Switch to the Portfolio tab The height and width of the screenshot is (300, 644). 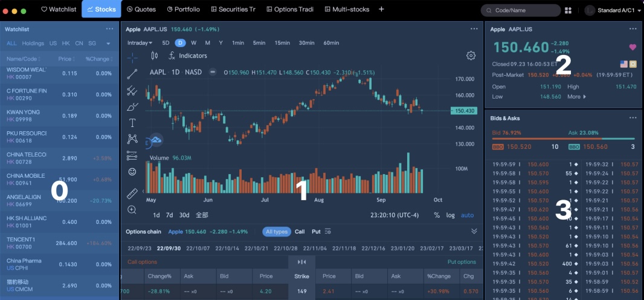183,10
